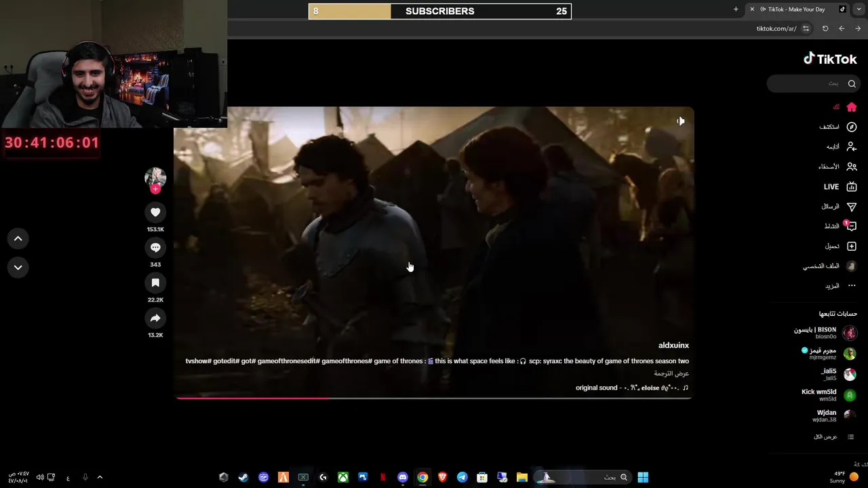868x488 pixels.
Task: Open the comments bubble showing 343
Action: coord(155,247)
